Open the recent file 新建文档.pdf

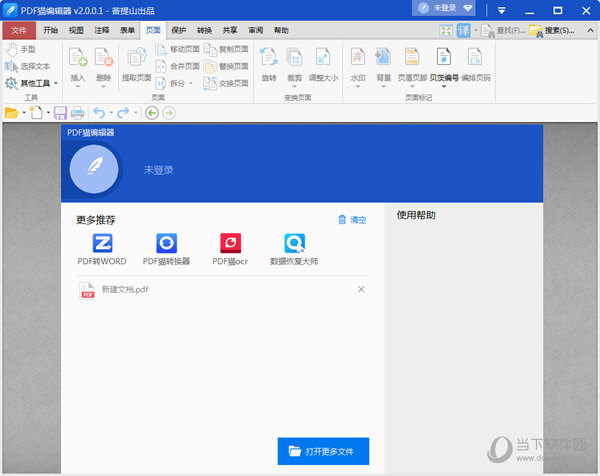pyautogui.click(x=223, y=290)
